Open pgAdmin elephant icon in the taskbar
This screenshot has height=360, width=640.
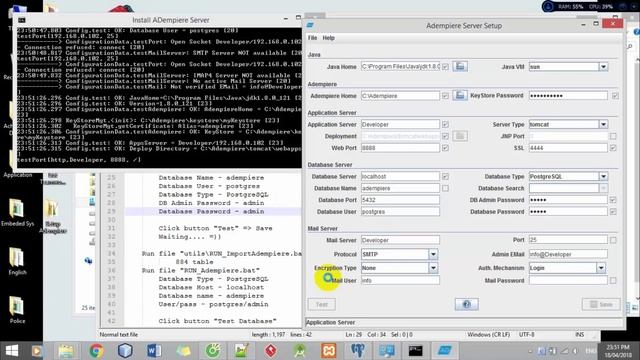point(358,351)
